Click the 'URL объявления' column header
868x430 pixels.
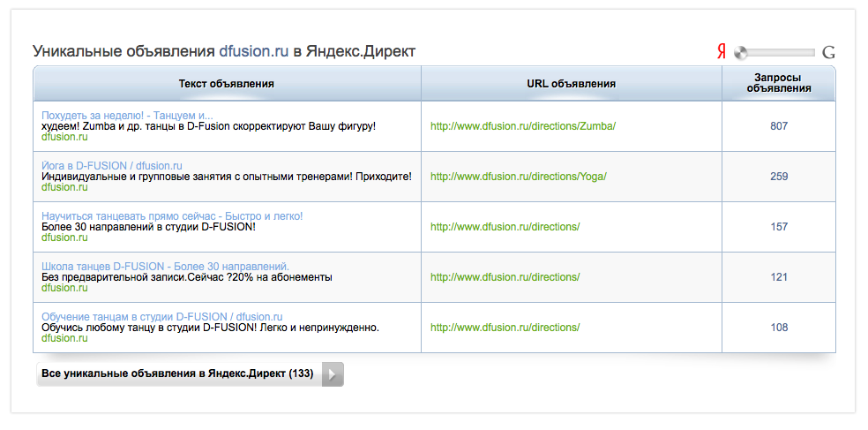pyautogui.click(x=571, y=84)
